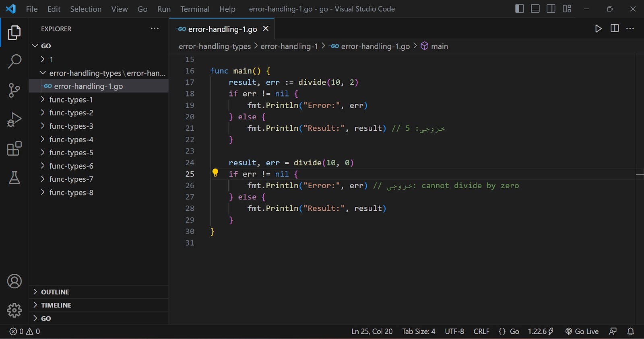Click CRLF end of line selector
Image resolution: width=644 pixels, height=339 pixels.
coord(481,331)
